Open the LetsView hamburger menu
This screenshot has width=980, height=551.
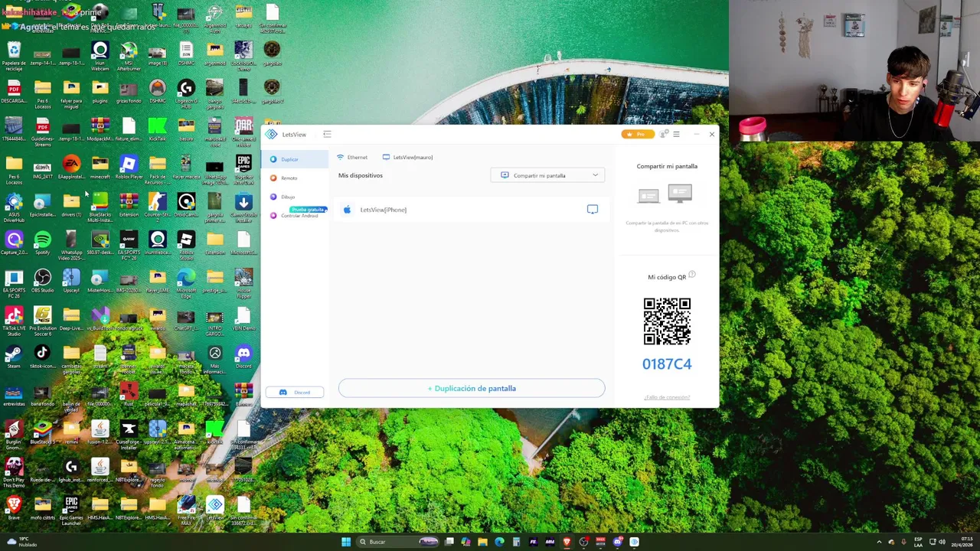tap(676, 135)
